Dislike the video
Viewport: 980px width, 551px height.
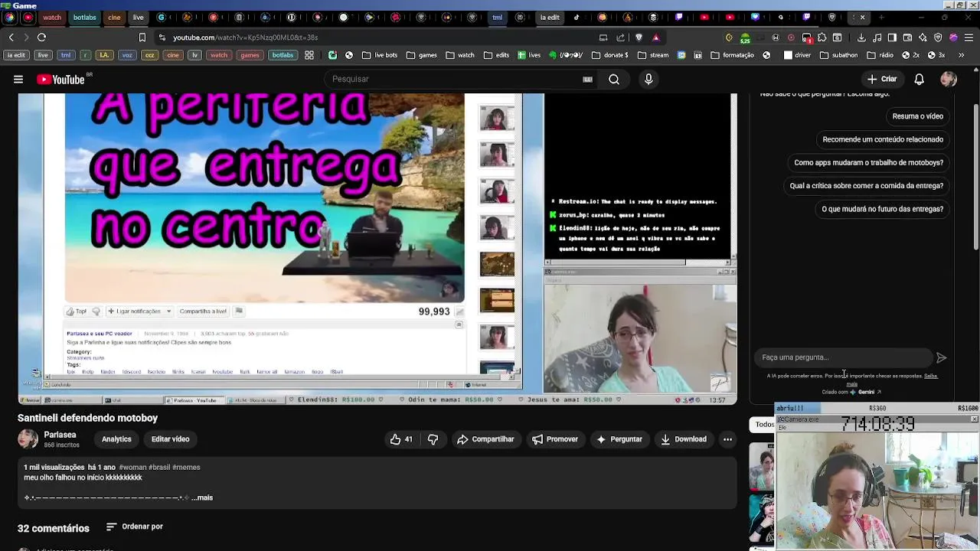coord(433,439)
